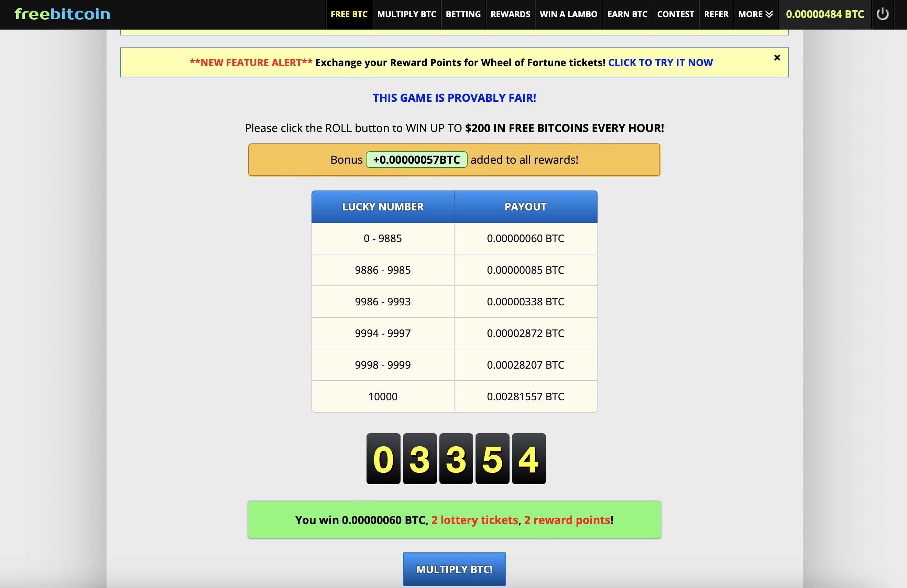The width and height of the screenshot is (907, 588).
Task: Select the 0.00000338 BTC payout cell
Action: 525,302
